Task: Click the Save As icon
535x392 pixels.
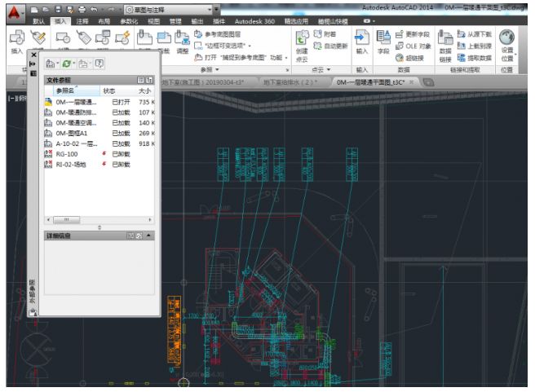Action: (70, 10)
